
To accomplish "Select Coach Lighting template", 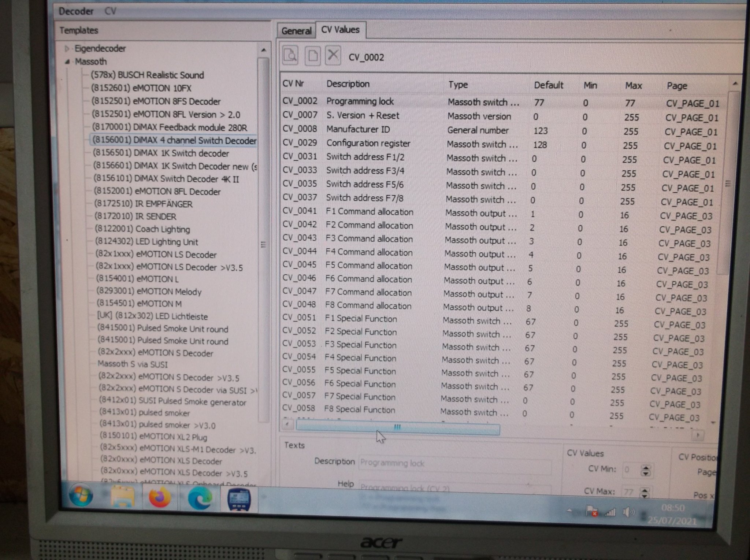I will (142, 229).
